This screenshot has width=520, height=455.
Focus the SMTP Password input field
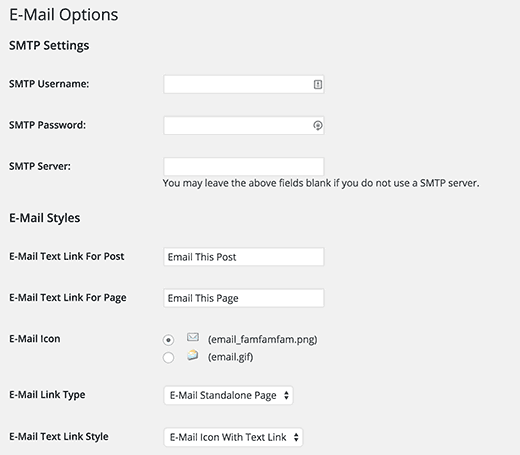point(244,125)
